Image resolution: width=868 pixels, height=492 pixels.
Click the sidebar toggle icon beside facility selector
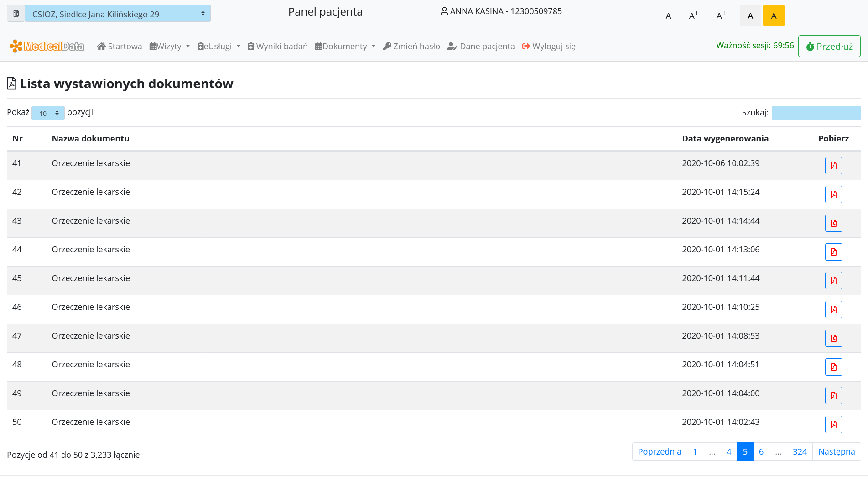tap(16, 14)
